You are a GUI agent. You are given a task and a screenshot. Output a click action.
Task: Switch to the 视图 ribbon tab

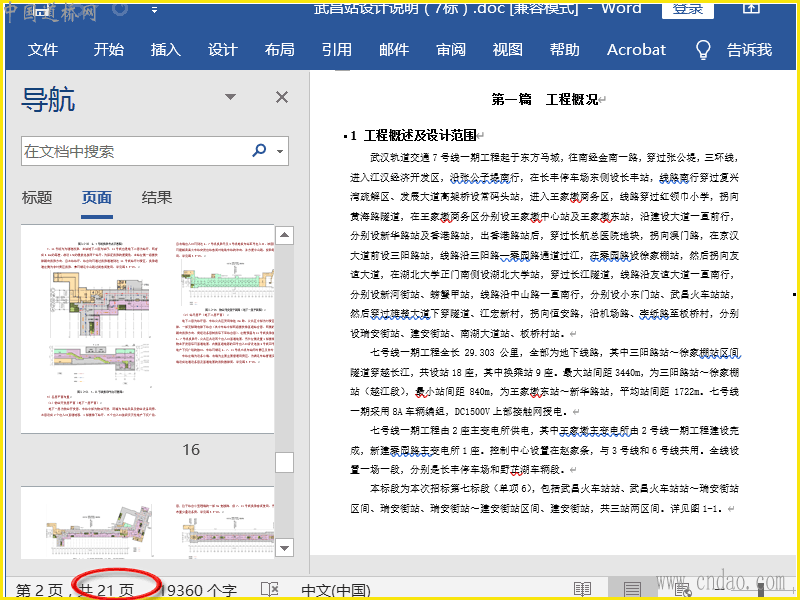click(508, 49)
